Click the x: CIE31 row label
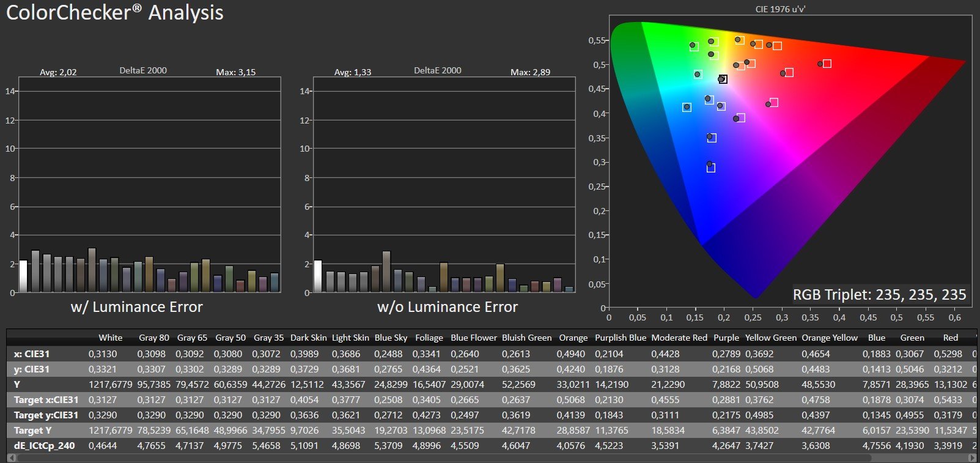Image resolution: width=980 pixels, height=463 pixels. (x=32, y=354)
